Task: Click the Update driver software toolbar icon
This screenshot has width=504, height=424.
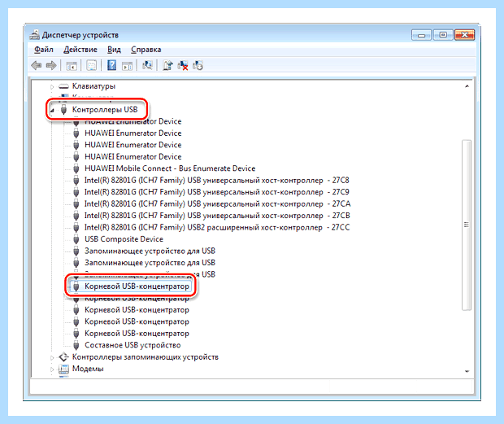Action: point(167,65)
